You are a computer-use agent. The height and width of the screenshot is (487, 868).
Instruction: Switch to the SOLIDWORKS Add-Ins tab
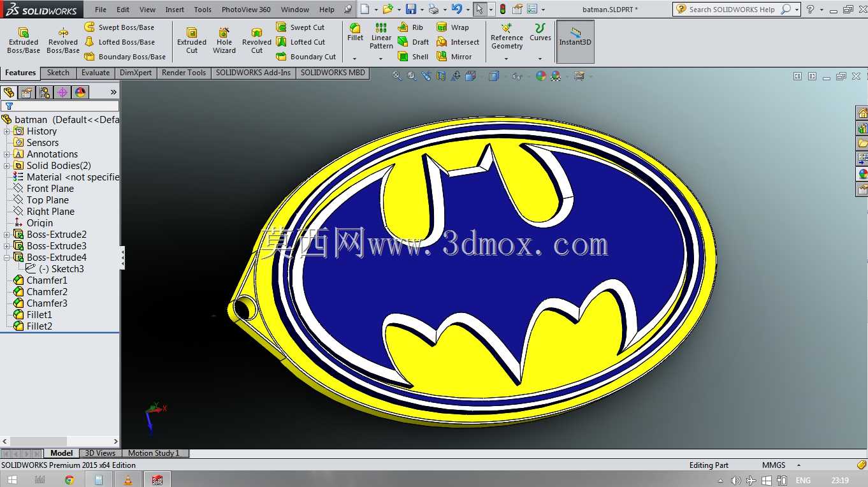pos(253,73)
